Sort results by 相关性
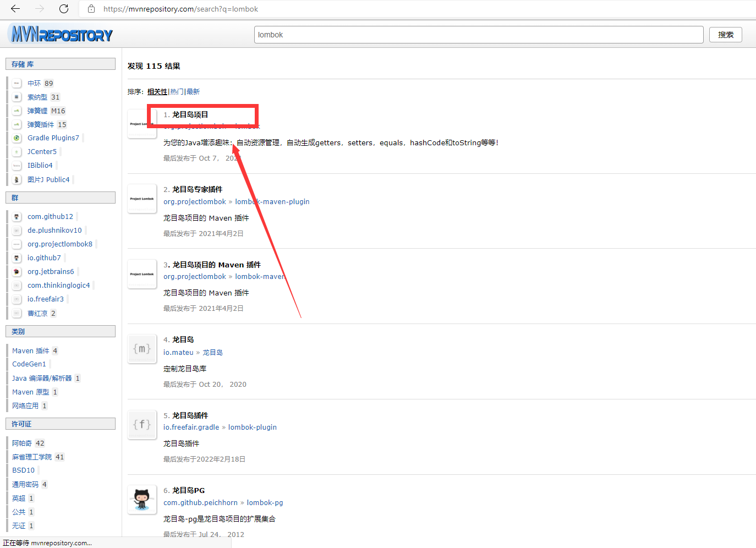Viewport: 756px width, 548px height. (x=157, y=92)
